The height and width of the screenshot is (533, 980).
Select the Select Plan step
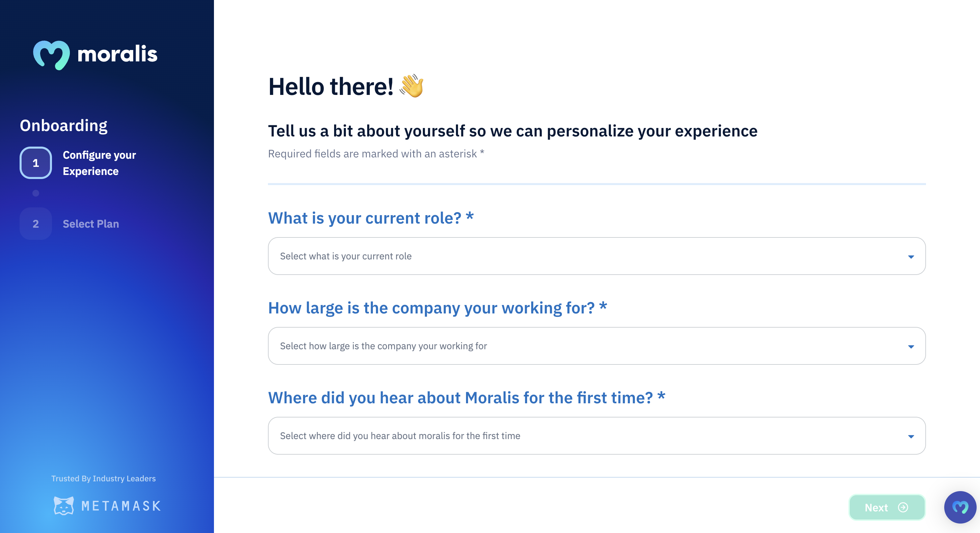[91, 224]
